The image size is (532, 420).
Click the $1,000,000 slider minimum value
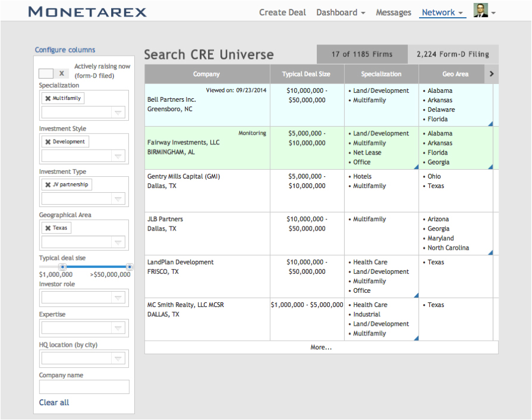coord(56,274)
